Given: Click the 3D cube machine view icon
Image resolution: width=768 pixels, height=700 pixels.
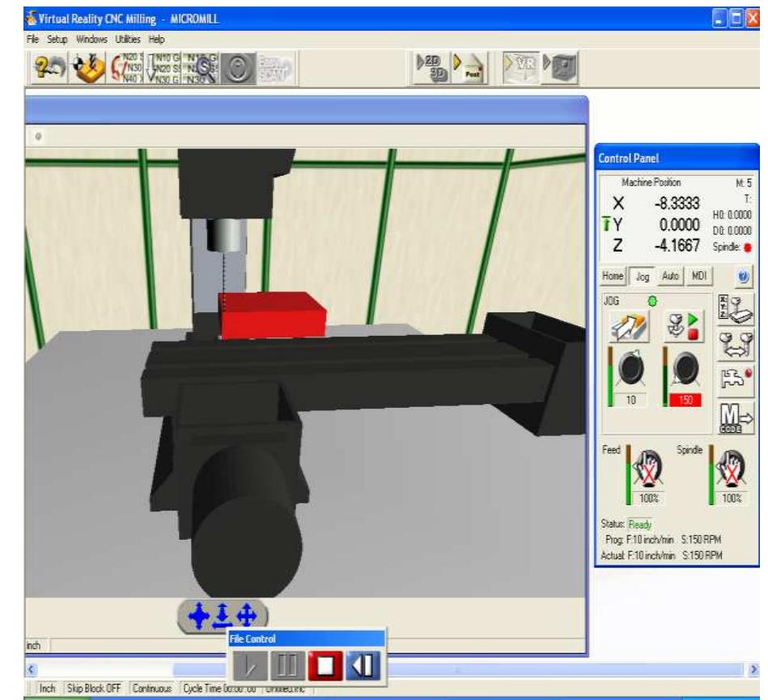Looking at the screenshot, I should [560, 67].
